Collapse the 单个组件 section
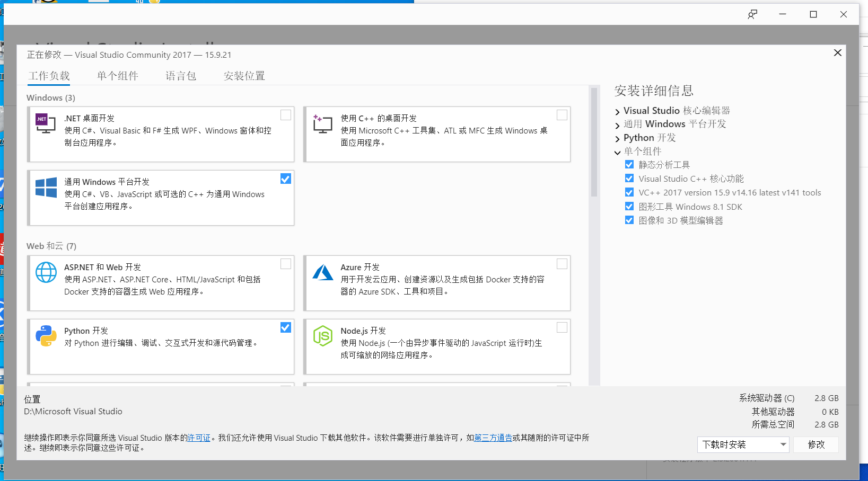 618,152
